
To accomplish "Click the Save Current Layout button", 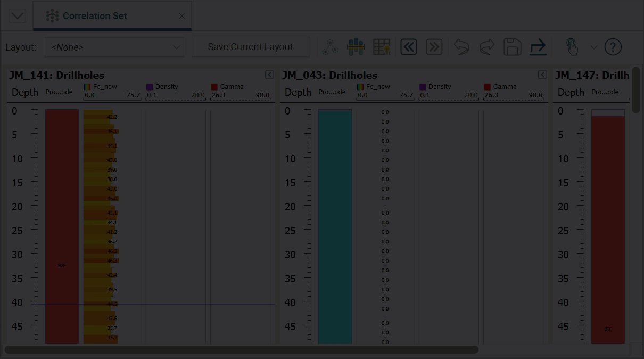I will (250, 47).
